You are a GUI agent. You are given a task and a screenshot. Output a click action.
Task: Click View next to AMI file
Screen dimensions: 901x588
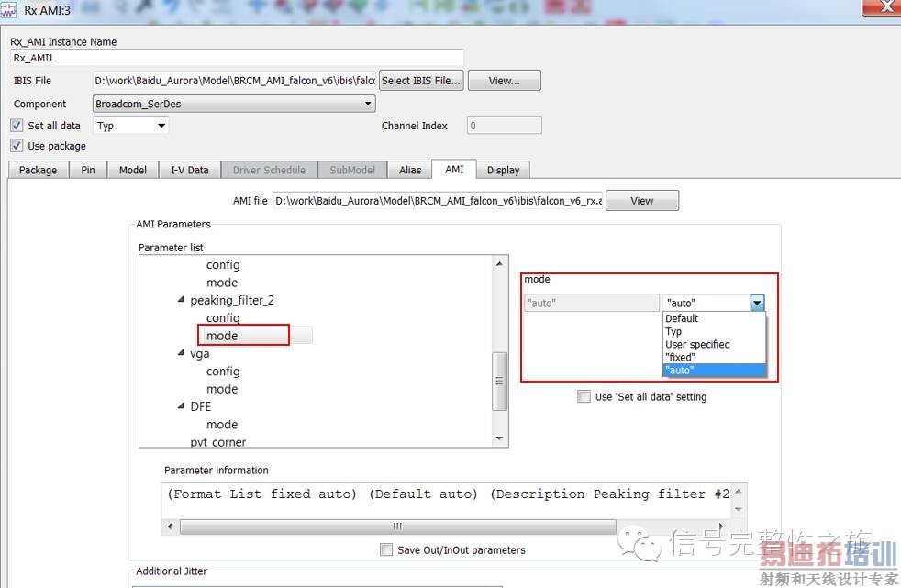point(642,200)
